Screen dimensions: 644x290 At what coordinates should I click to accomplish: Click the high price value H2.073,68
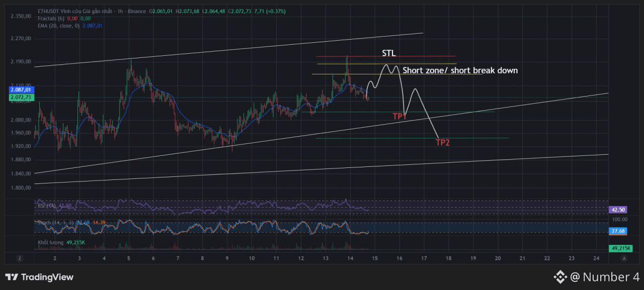[x=187, y=11]
